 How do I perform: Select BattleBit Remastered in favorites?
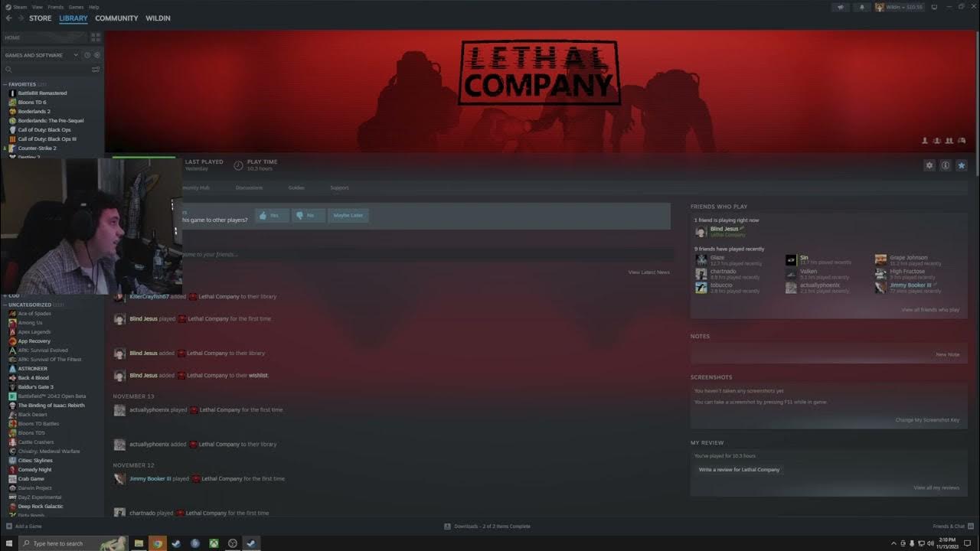(x=42, y=93)
